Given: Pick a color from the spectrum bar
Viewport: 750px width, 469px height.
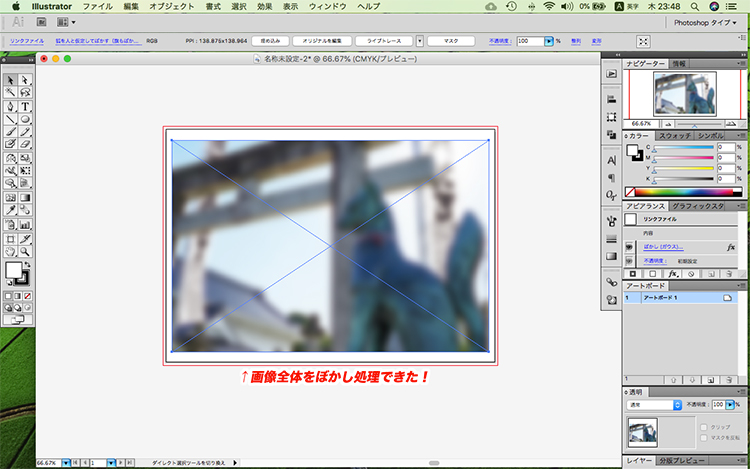Looking at the screenshot, I should (684, 192).
